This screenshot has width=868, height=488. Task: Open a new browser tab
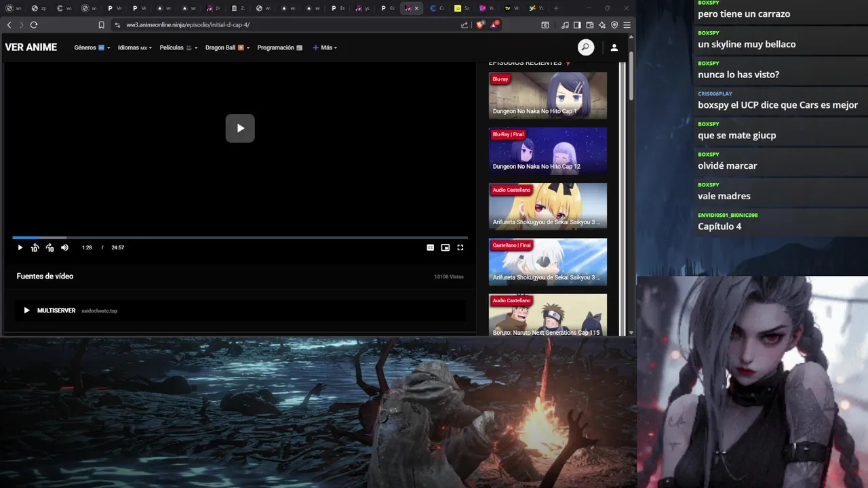point(556,8)
